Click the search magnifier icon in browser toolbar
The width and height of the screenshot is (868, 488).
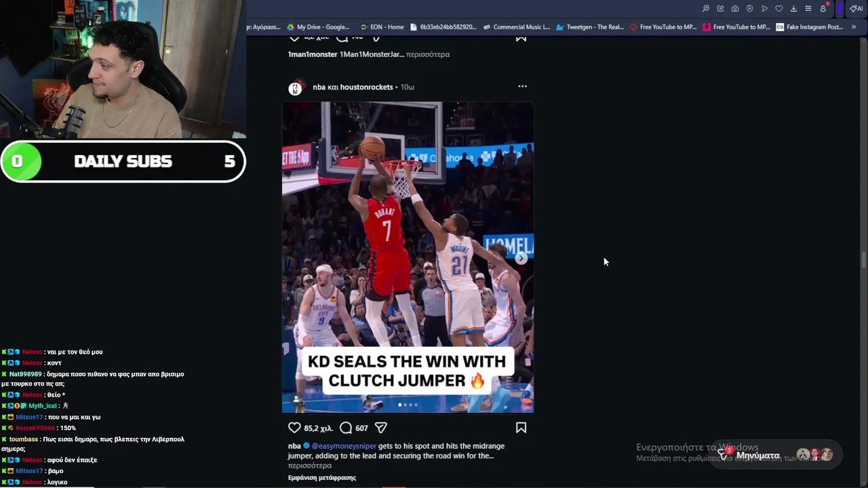coord(706,9)
